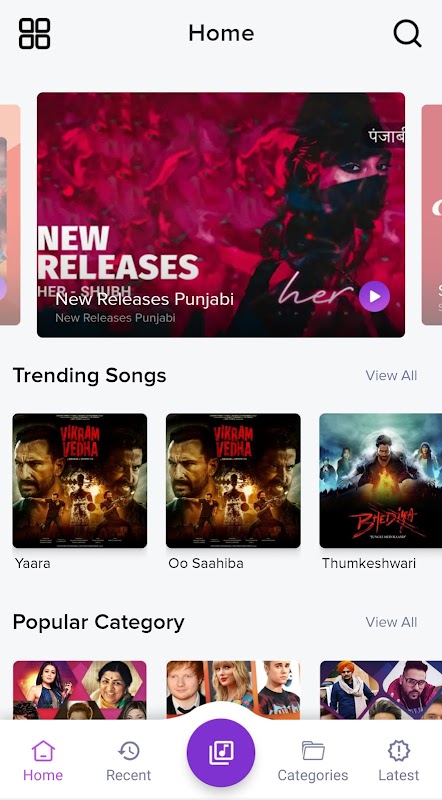Open the first Popular Category tile
Image resolution: width=442 pixels, height=800 pixels.
80,690
